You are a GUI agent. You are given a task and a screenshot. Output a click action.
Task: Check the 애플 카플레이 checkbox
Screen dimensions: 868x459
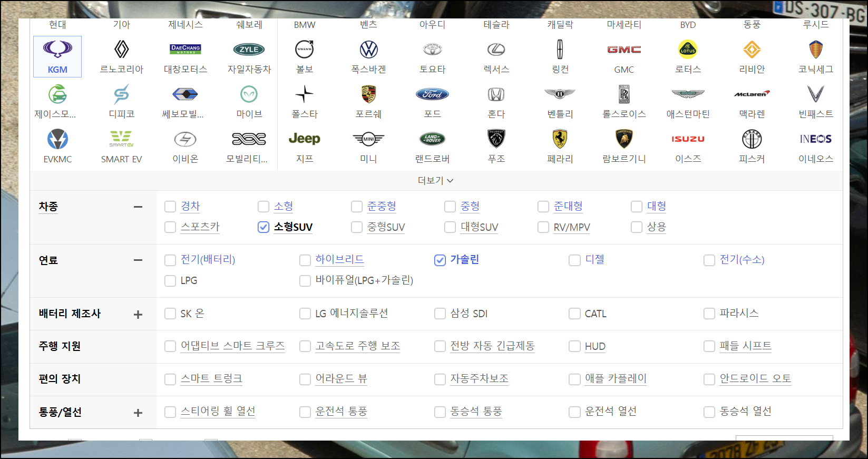(575, 379)
